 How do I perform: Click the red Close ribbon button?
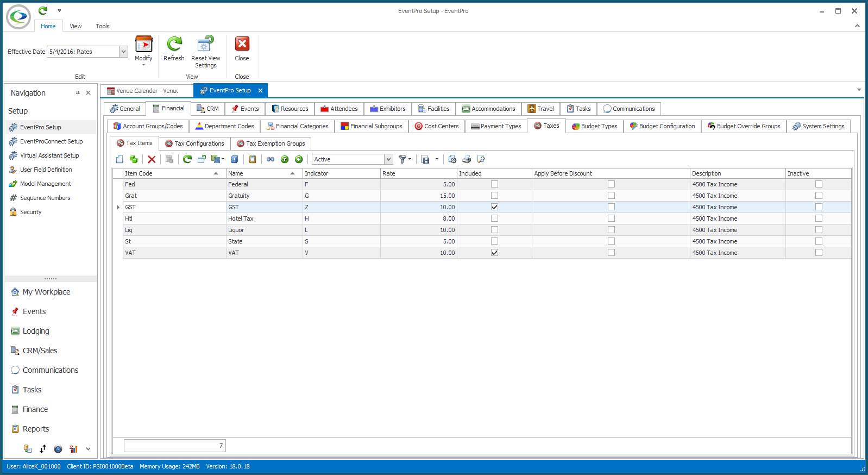[x=242, y=49]
